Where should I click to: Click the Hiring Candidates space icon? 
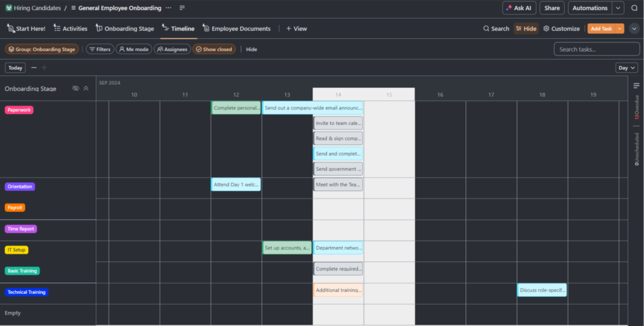pos(9,8)
